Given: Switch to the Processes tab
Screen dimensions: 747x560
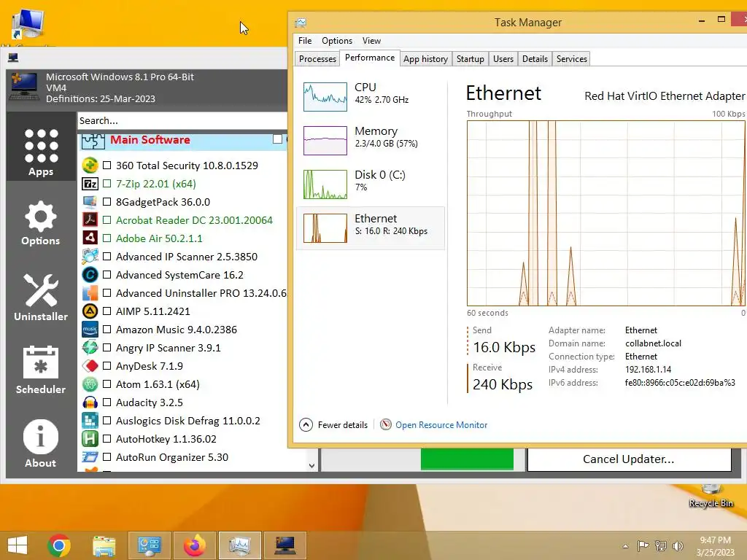Looking at the screenshot, I should (x=318, y=59).
